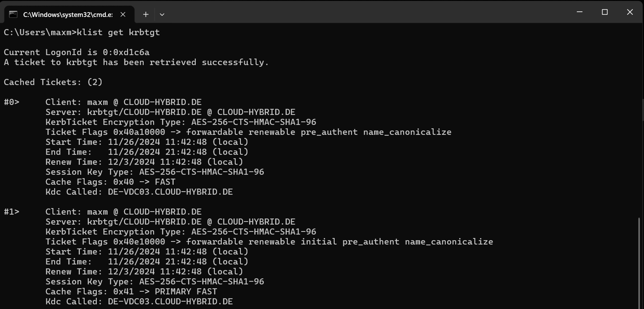644x309 pixels.
Task: Click the #1> ticket marker
Action: [x=12, y=212]
